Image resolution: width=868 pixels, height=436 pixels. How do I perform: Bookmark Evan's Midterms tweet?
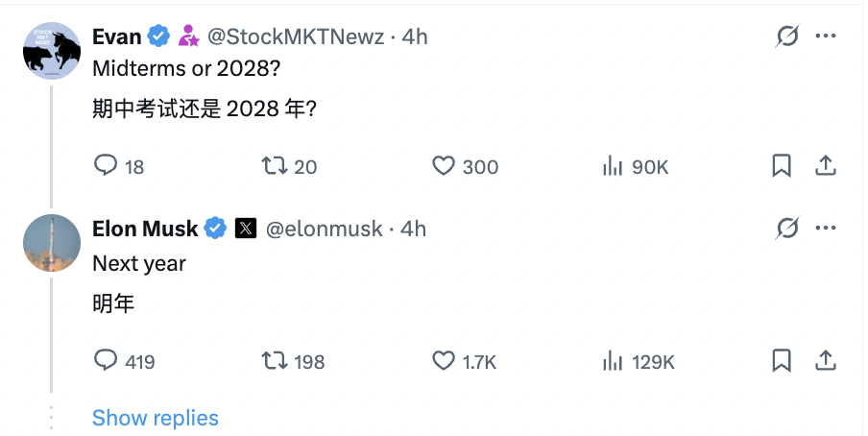(782, 166)
